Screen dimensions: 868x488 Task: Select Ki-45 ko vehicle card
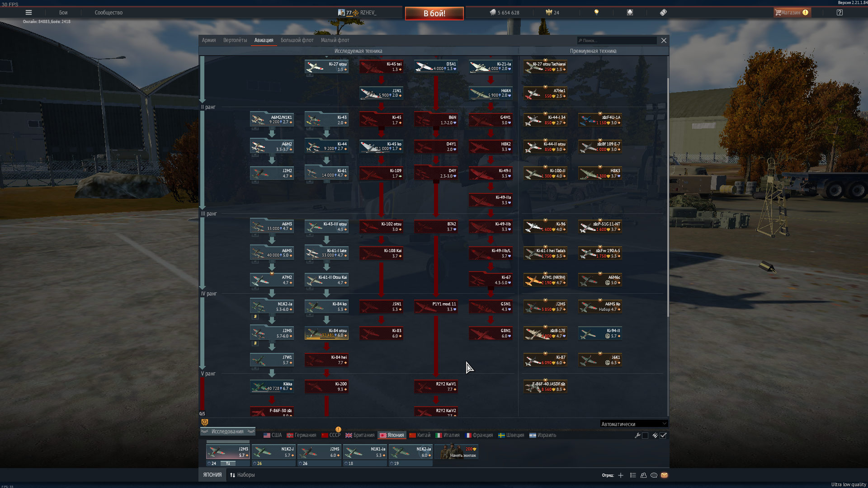(x=381, y=147)
